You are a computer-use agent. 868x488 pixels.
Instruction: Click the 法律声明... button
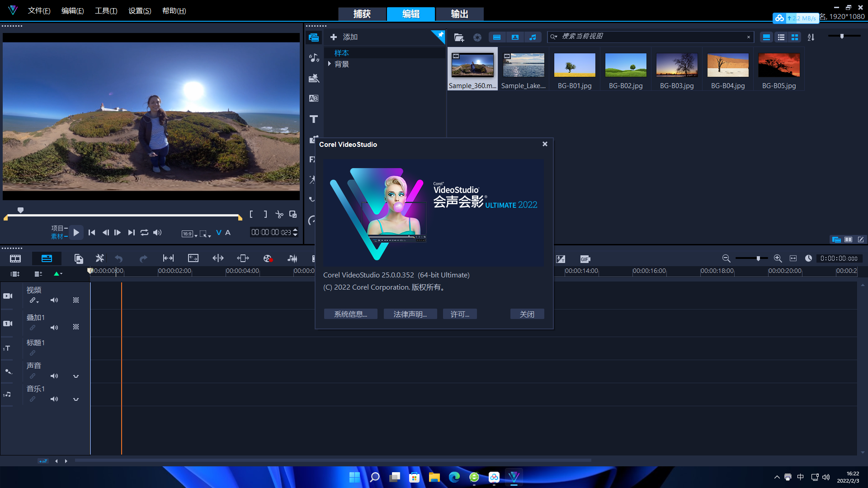click(410, 314)
